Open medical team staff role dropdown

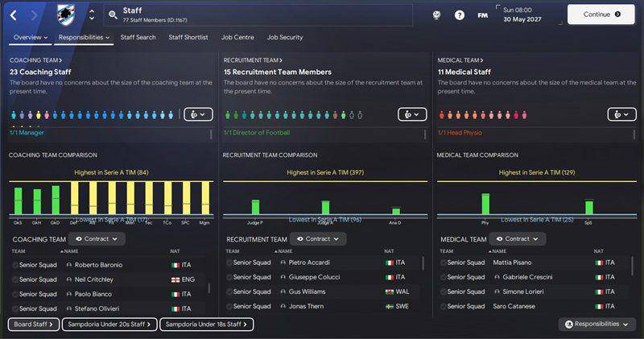coord(621,114)
